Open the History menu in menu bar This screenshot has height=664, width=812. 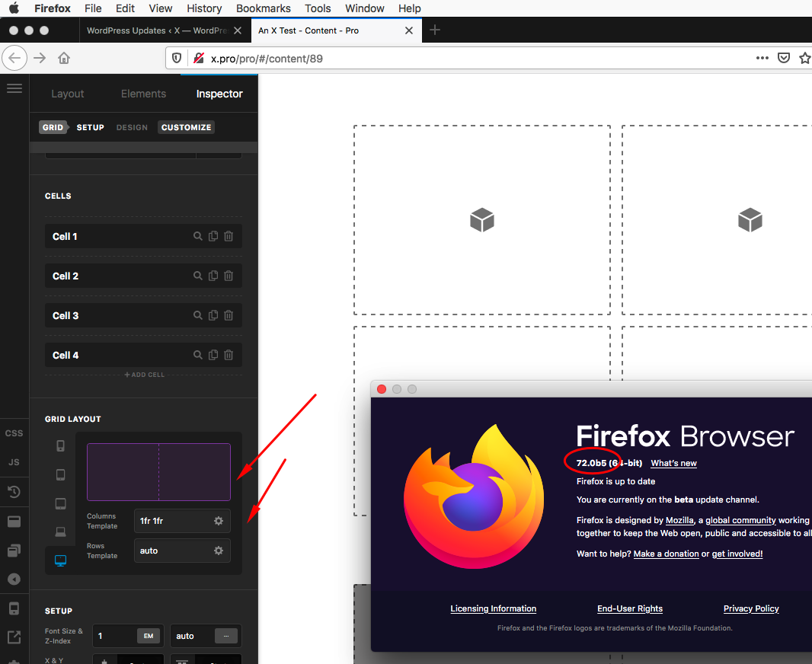pos(204,8)
